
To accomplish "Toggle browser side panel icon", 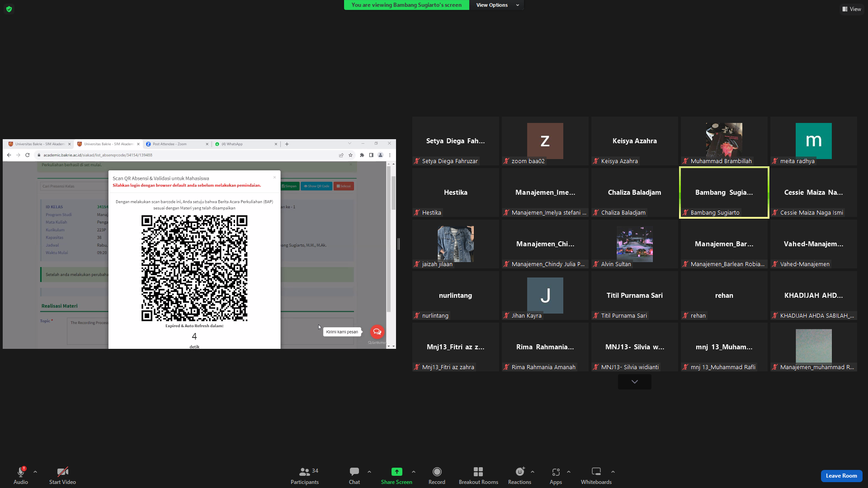I will pos(371,155).
